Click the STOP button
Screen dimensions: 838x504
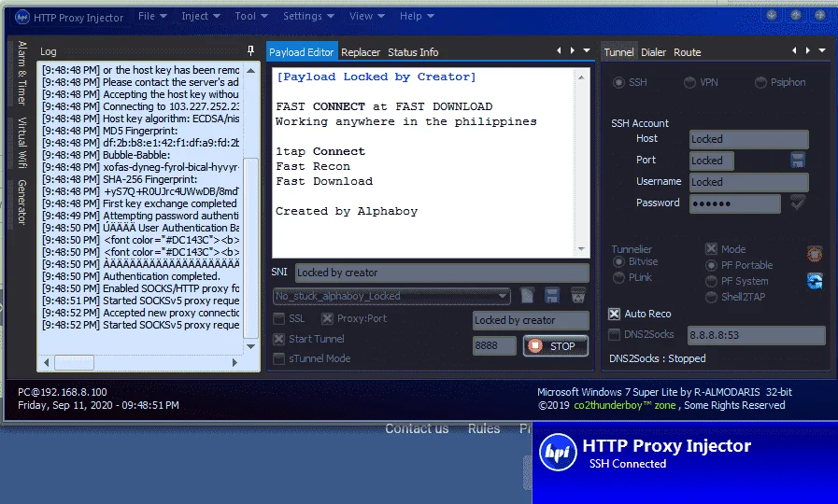[555, 346]
